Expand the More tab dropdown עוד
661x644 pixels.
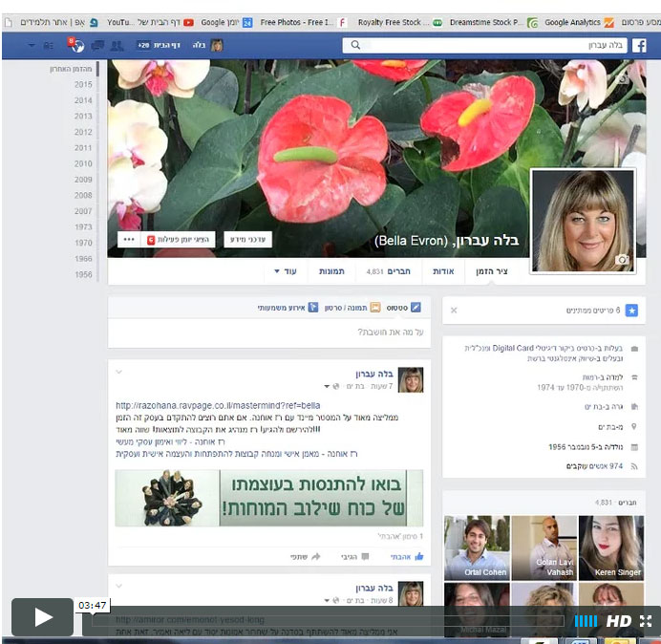point(286,271)
